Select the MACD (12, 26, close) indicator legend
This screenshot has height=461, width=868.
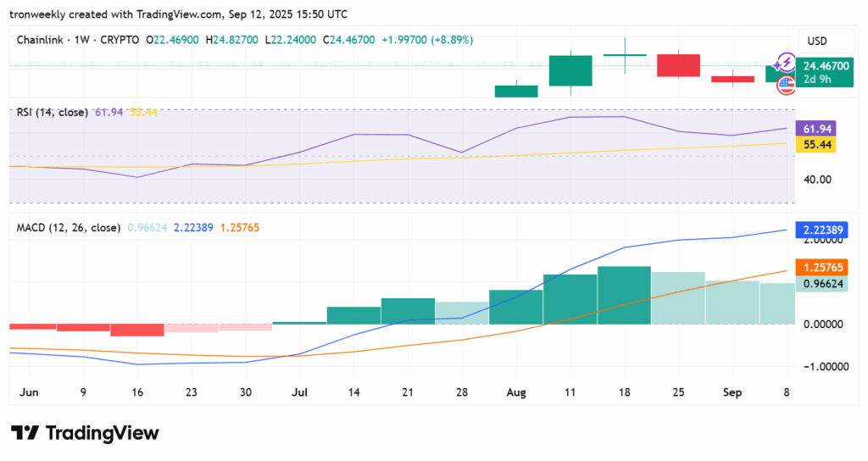[x=68, y=227]
